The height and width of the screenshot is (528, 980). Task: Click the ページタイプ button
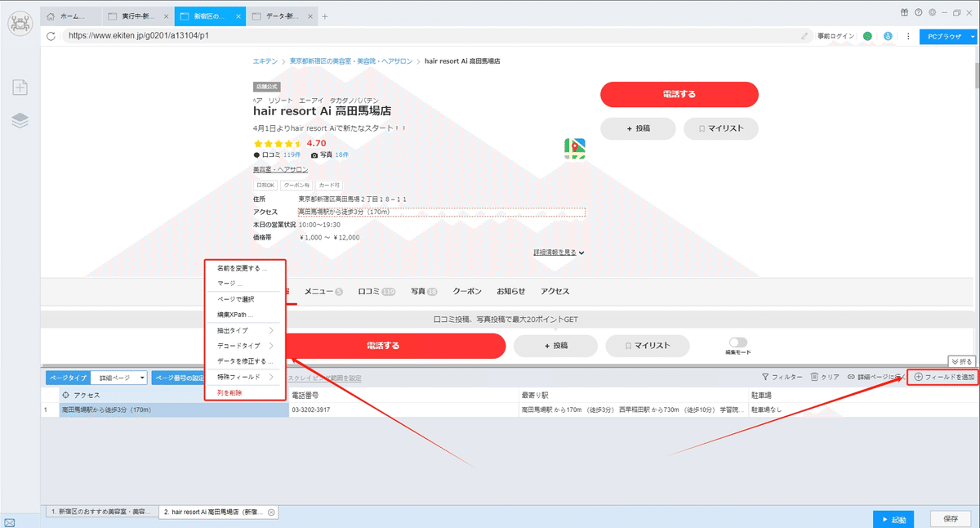click(x=67, y=378)
